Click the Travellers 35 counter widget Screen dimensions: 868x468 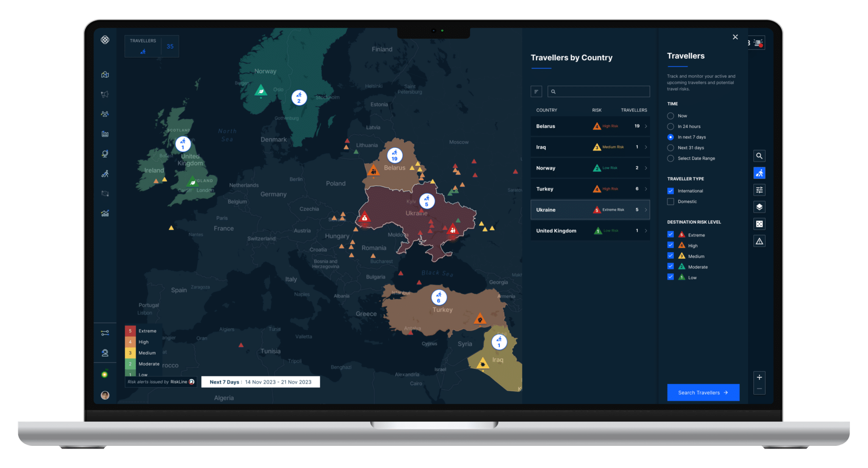[152, 46]
